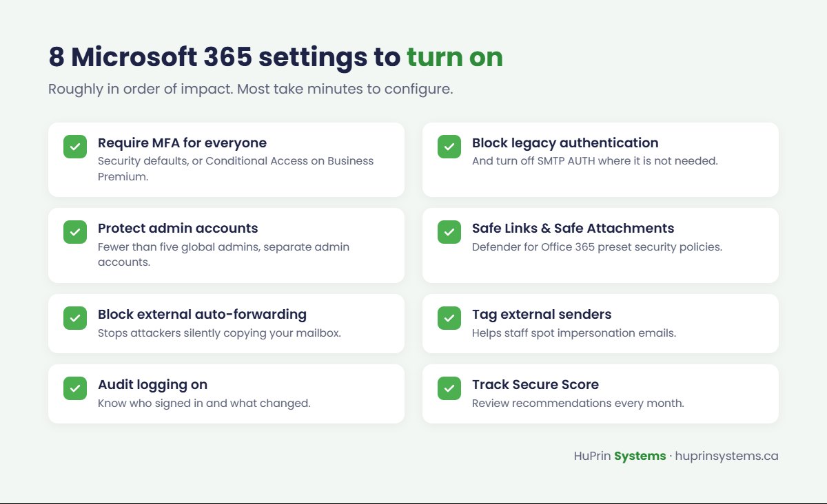827x504 pixels.
Task: Click the HuPrin Systems brand name
Action: [620, 456]
